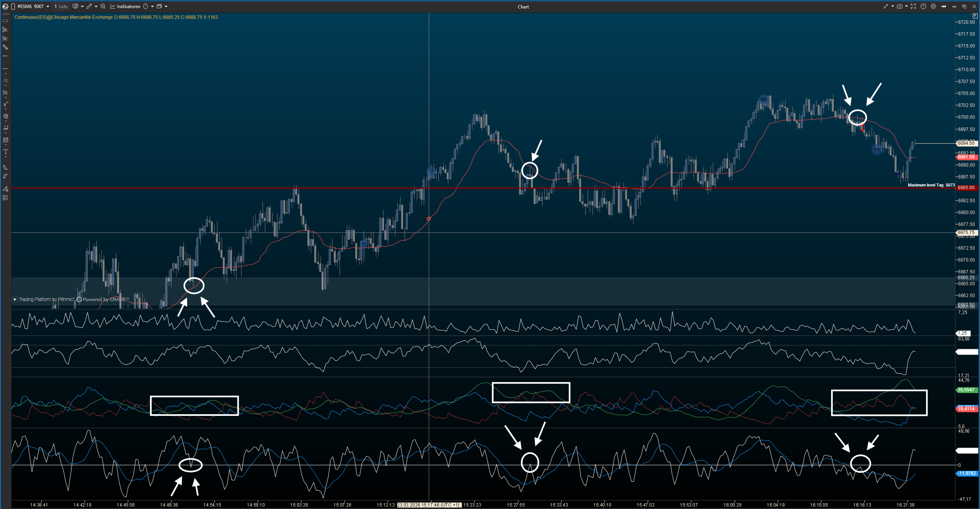Click the 14:38:41 time axis label
This screenshot has width=980, height=509.
(x=39, y=505)
